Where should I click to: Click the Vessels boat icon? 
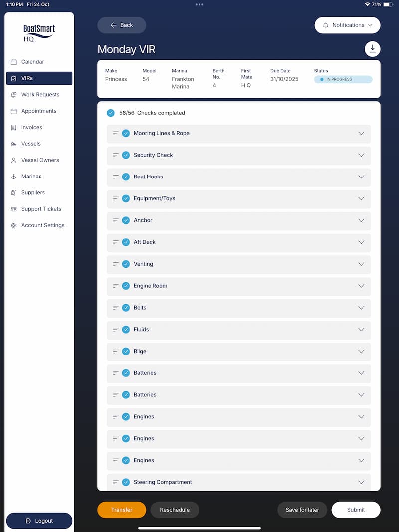point(14,144)
